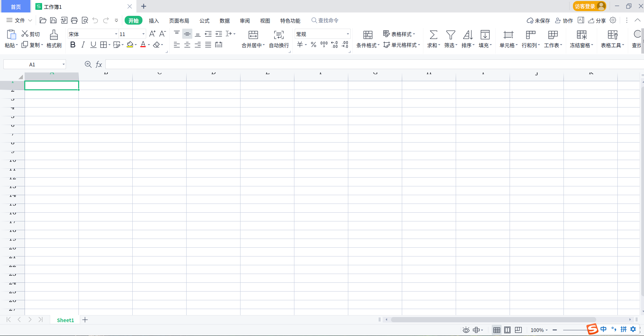
Task: Click the 访客登录 login button
Action: click(586, 6)
